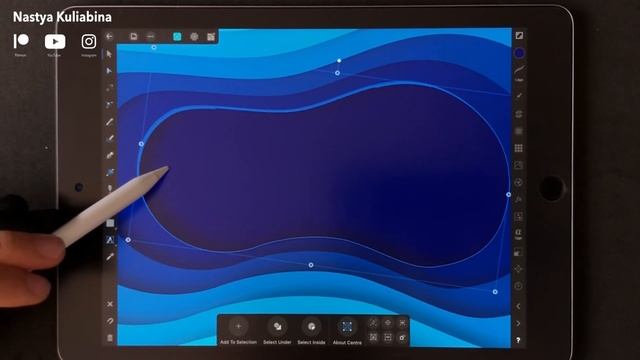Tap the trash delete icon
This screenshot has width=640, height=360.
point(110,338)
